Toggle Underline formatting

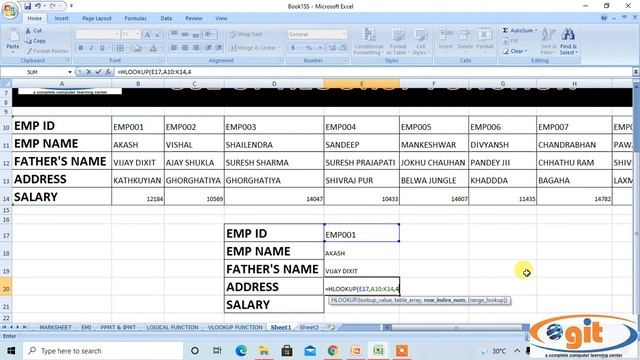tap(102, 48)
